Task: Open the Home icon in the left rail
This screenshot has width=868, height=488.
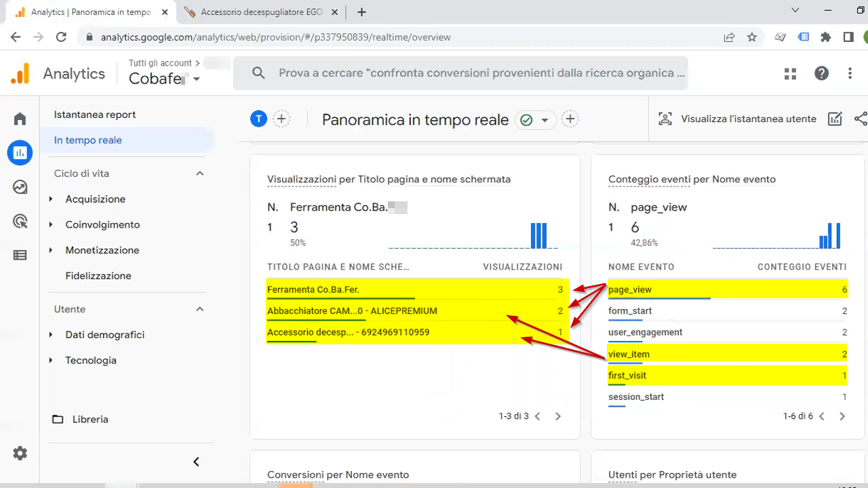Action: click(20, 118)
